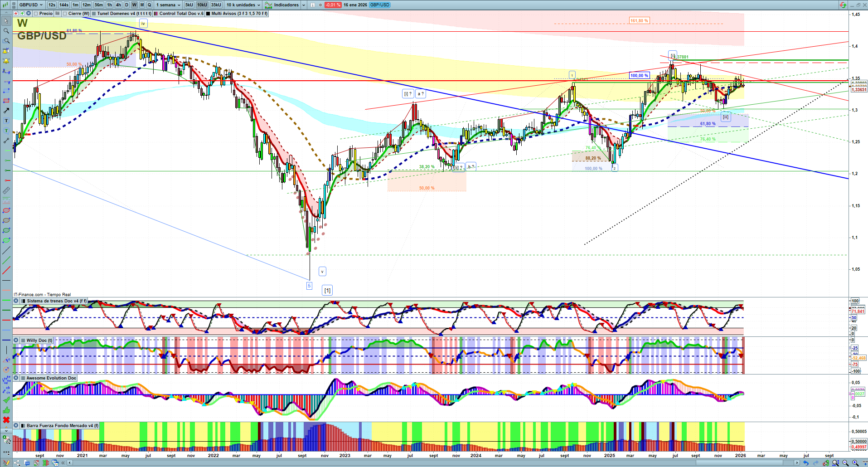Click the info icon beside Indicadores
Screen dimensions: 868x467
[313, 5]
